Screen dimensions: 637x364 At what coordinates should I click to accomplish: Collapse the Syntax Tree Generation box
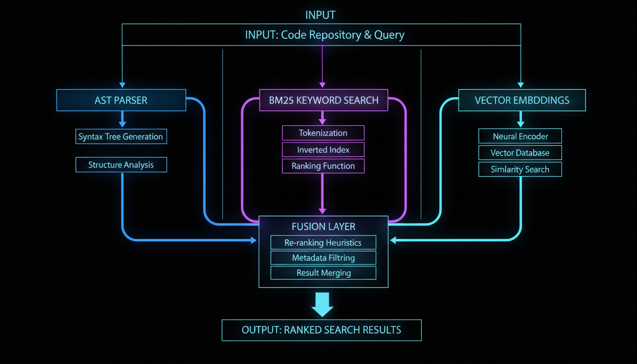pos(121,136)
